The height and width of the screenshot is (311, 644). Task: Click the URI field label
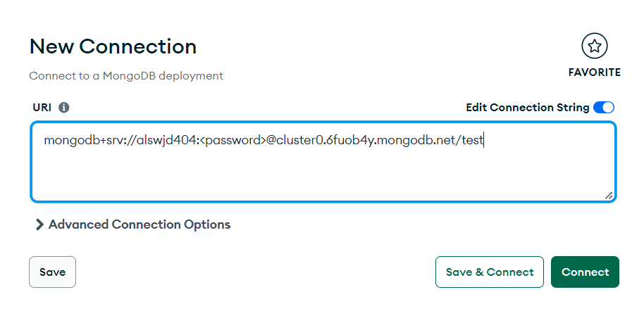point(42,108)
